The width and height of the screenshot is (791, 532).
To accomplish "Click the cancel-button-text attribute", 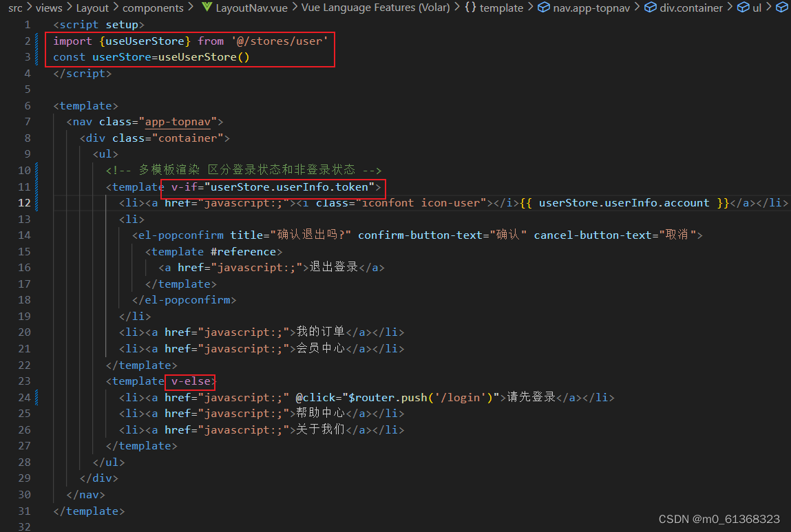I will (615, 235).
